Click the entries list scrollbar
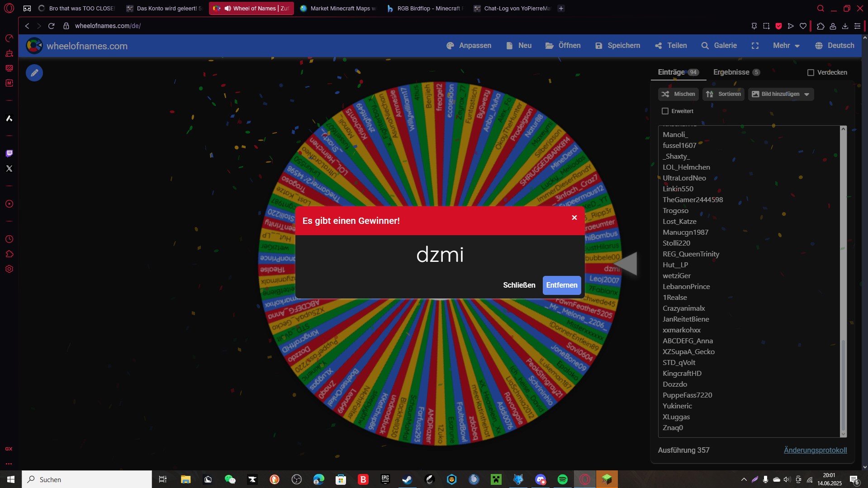This screenshot has height=488, width=868. point(843,281)
